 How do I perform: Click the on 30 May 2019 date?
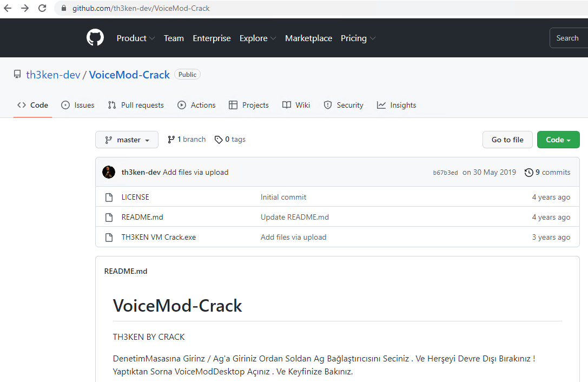point(489,172)
